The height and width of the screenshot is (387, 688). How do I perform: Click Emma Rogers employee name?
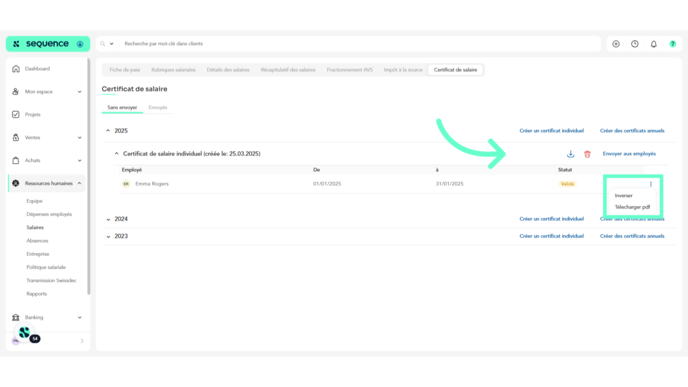152,184
